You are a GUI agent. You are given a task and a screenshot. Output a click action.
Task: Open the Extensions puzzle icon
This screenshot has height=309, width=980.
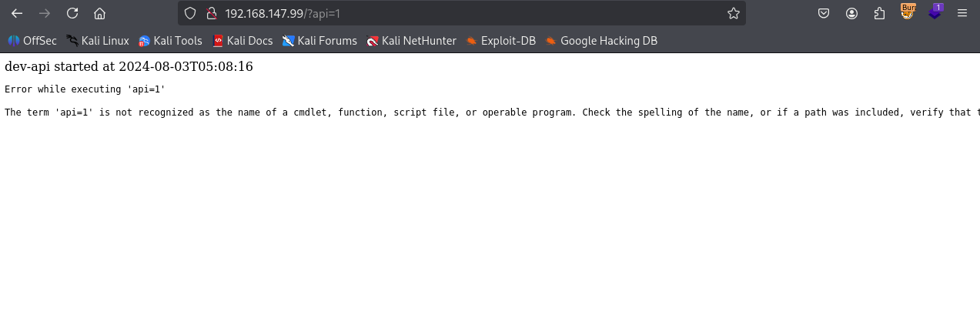[x=879, y=13]
